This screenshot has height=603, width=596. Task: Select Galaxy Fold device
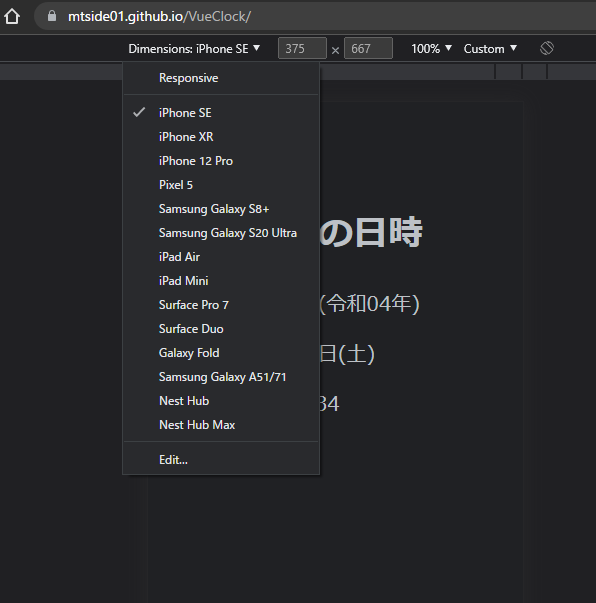click(221, 353)
